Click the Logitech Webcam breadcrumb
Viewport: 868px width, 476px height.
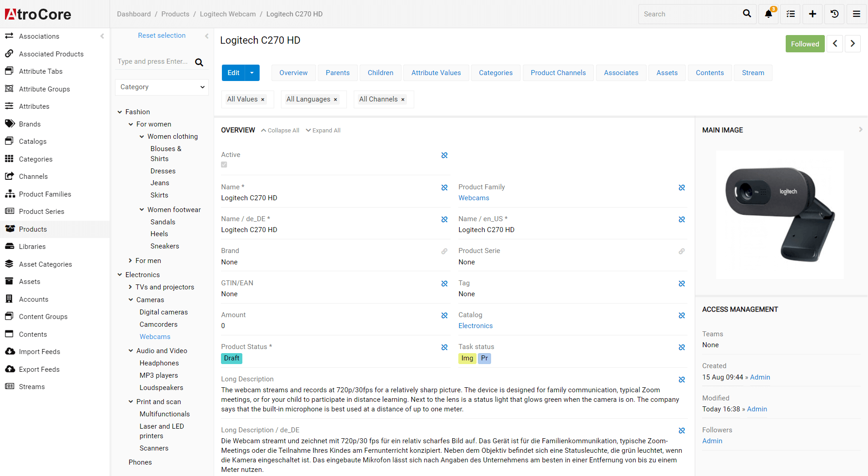tap(228, 14)
